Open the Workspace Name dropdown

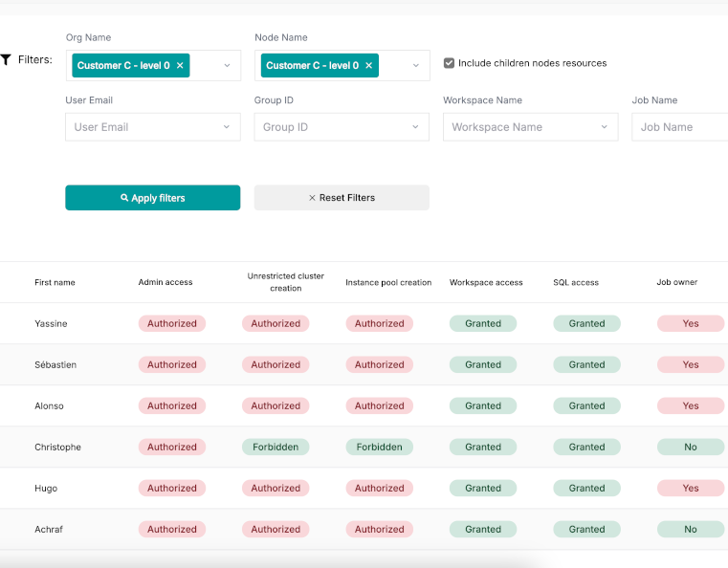click(x=531, y=127)
